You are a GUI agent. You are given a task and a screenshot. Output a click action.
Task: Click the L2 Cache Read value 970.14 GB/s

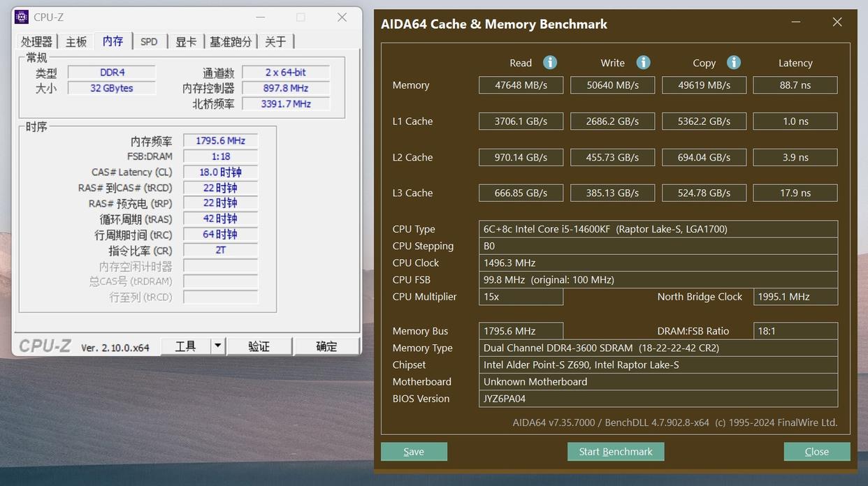(521, 157)
